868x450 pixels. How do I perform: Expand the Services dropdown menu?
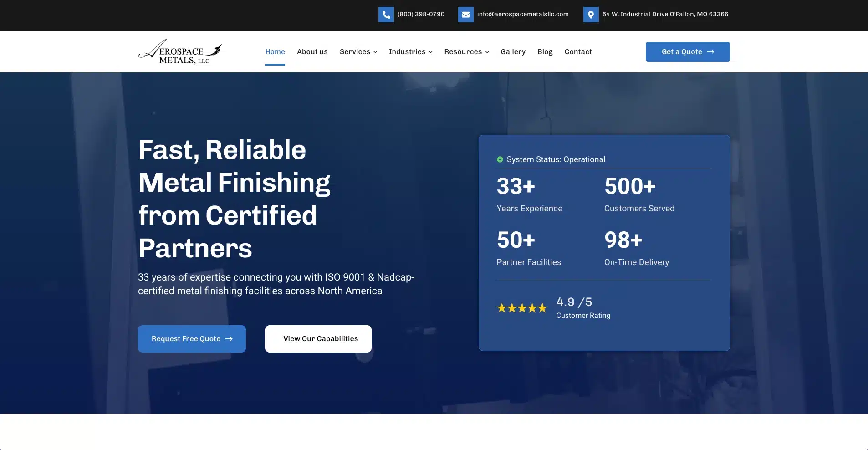[358, 52]
